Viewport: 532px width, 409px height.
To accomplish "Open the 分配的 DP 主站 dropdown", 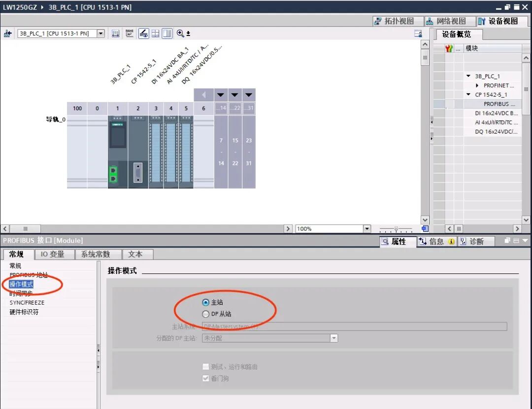I will coord(334,338).
